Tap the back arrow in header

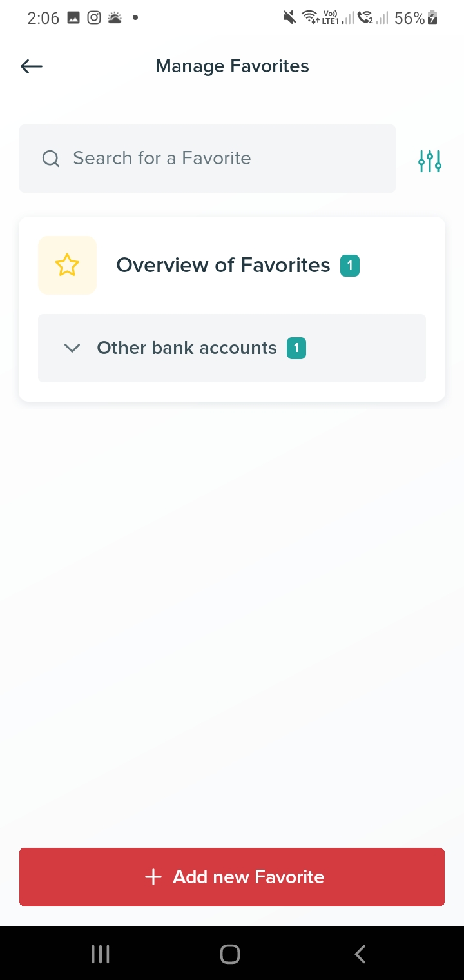pos(32,66)
